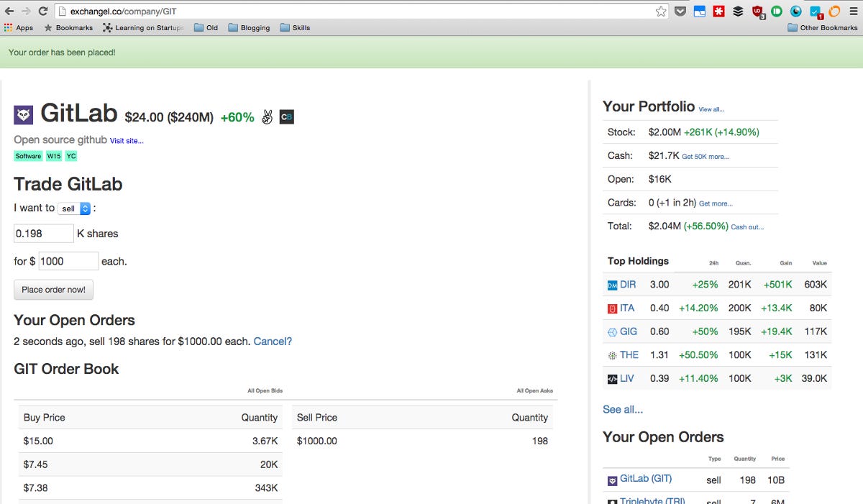Click the 343K quantity cell
Screen dimensions: 863x504
click(x=266, y=487)
